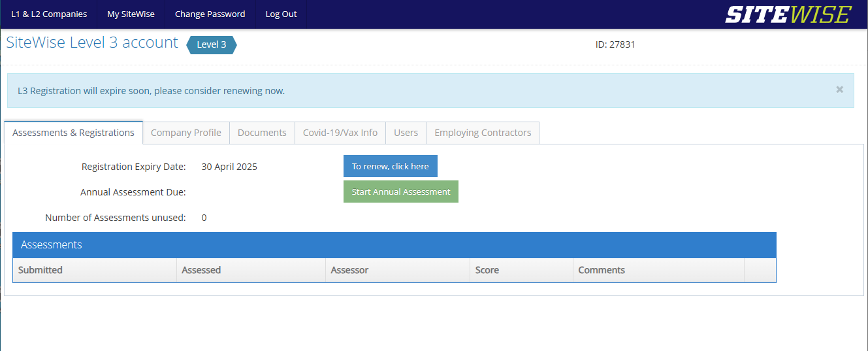Click the Assessor column header
This screenshot has height=351, width=868.
click(398, 270)
